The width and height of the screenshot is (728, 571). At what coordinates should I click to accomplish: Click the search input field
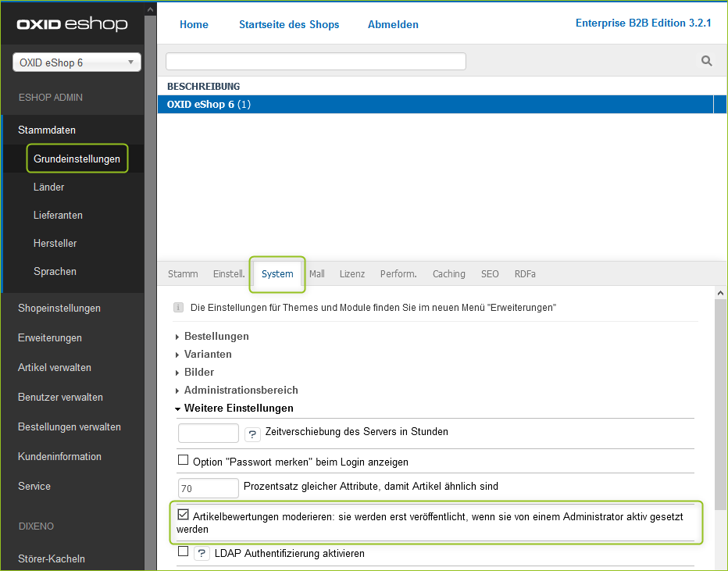coord(316,61)
